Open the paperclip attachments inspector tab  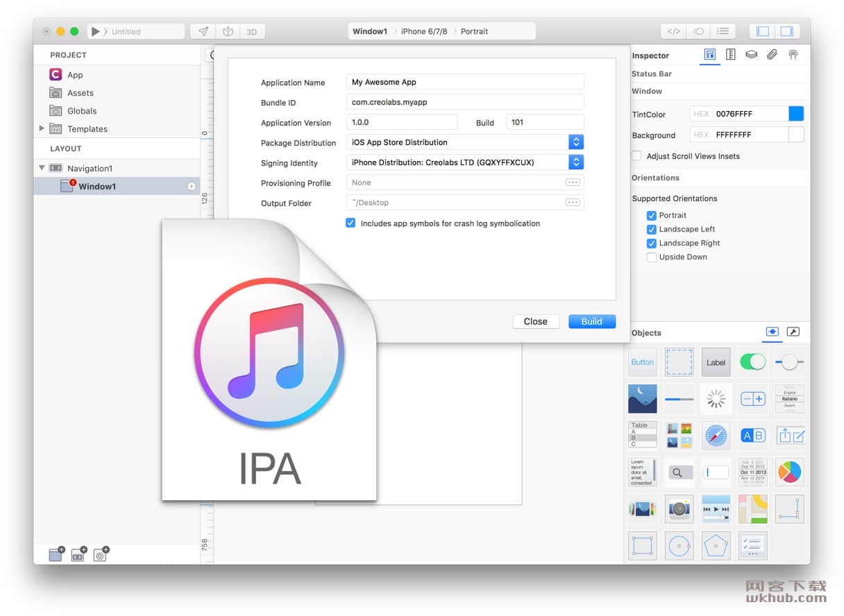click(x=772, y=55)
